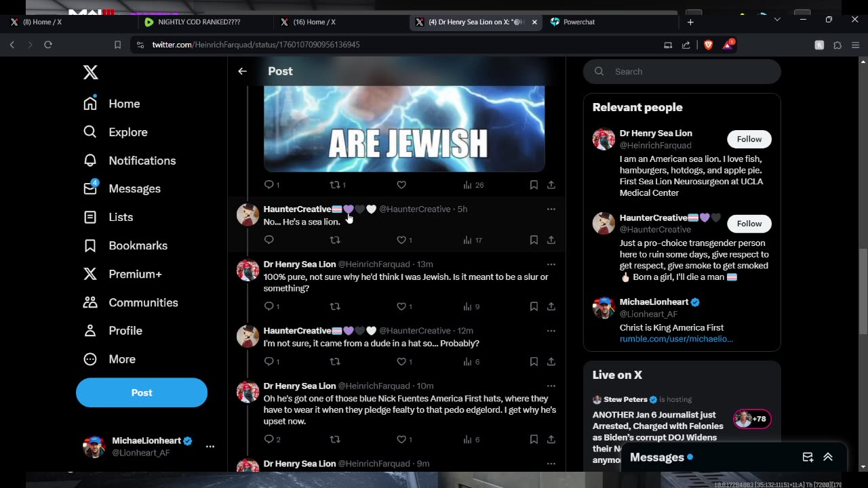
Task: Open HaunterCreative profile name in 5h reply
Action: 319,209
